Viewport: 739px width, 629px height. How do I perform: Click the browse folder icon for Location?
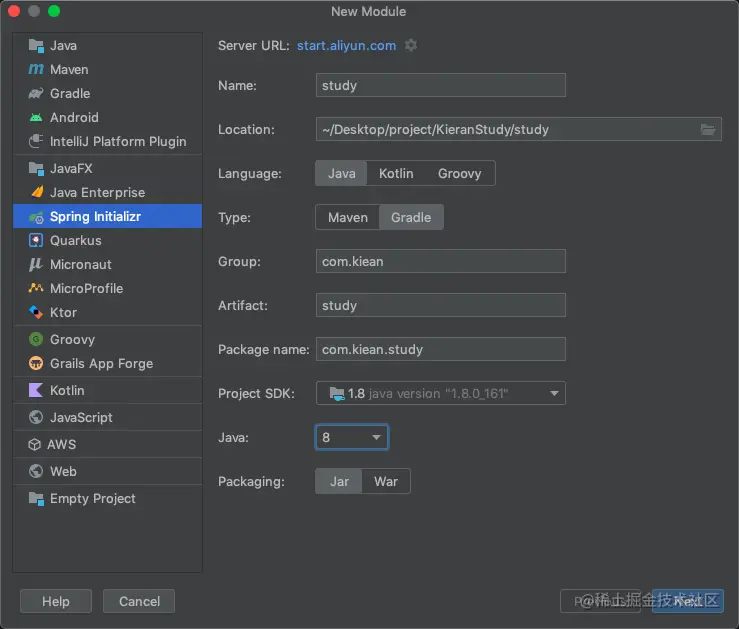click(708, 129)
